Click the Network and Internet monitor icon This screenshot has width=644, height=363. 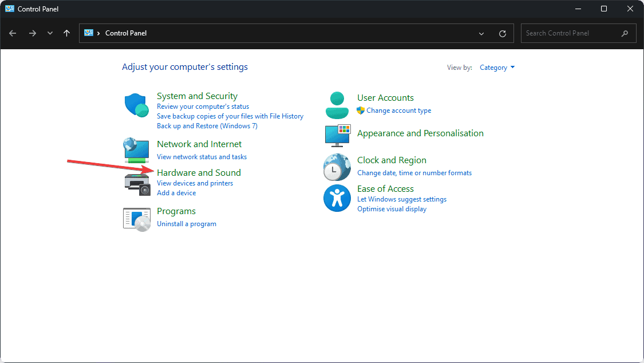pyautogui.click(x=136, y=151)
